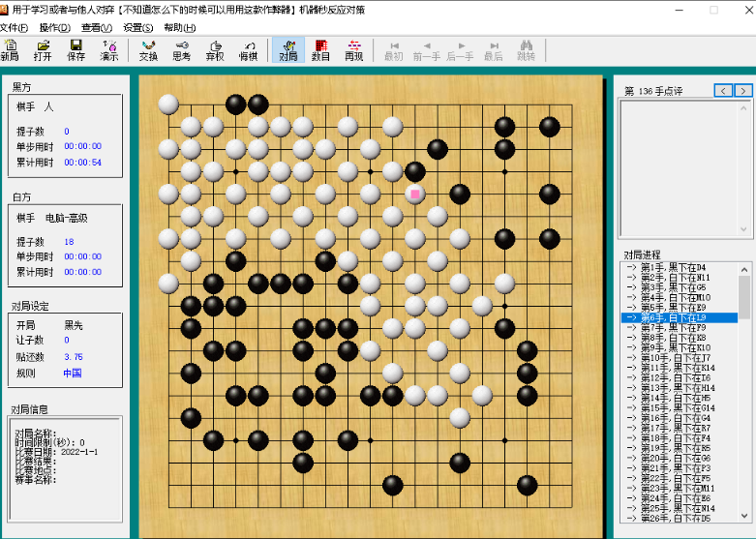Save the game using 保存 icon

click(76, 50)
